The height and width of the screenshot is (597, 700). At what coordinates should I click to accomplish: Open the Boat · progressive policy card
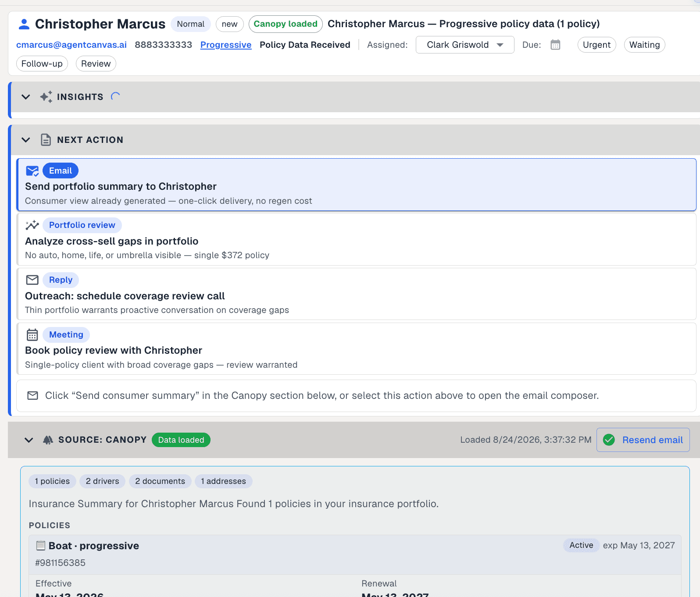click(355, 554)
